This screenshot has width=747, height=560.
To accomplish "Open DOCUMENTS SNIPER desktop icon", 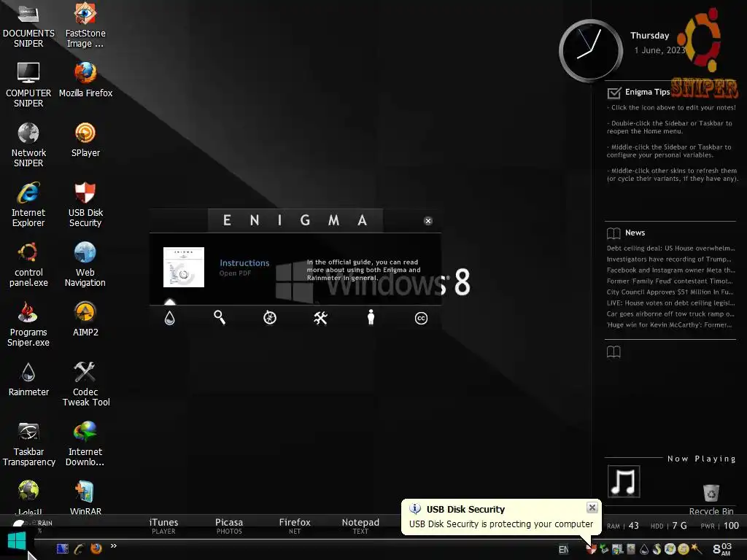I will click(x=28, y=25).
